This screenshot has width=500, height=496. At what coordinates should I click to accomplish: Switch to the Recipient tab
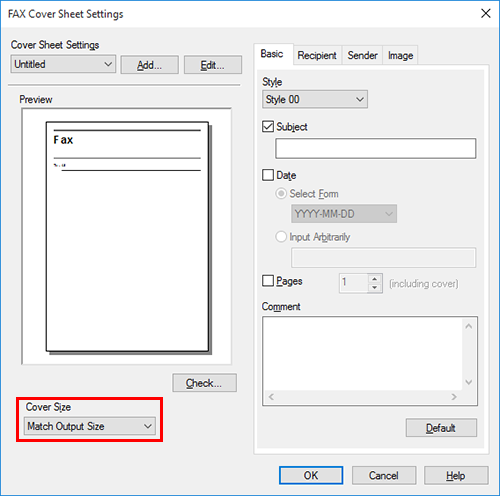[317, 55]
